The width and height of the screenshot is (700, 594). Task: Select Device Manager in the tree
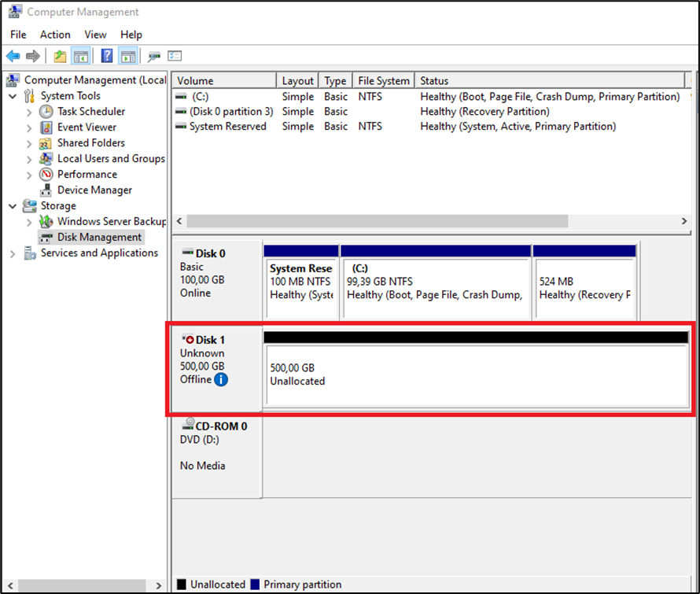pyautogui.click(x=94, y=190)
